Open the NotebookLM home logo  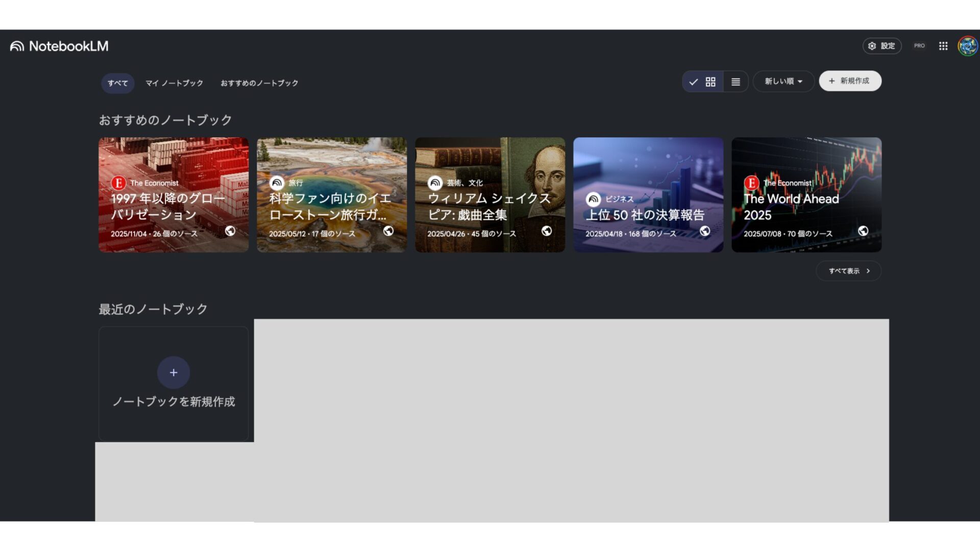point(58,46)
